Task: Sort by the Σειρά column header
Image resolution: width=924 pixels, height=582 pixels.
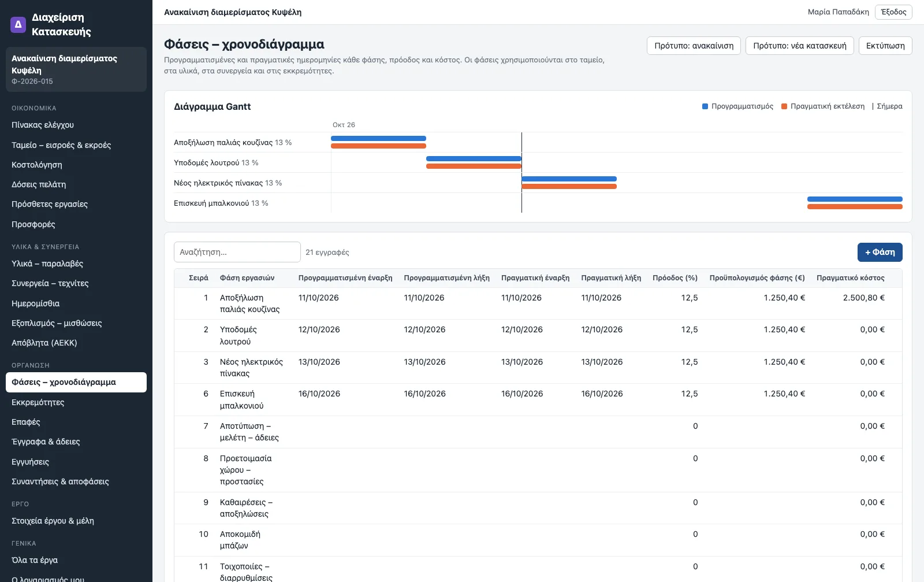Action: pos(199,278)
